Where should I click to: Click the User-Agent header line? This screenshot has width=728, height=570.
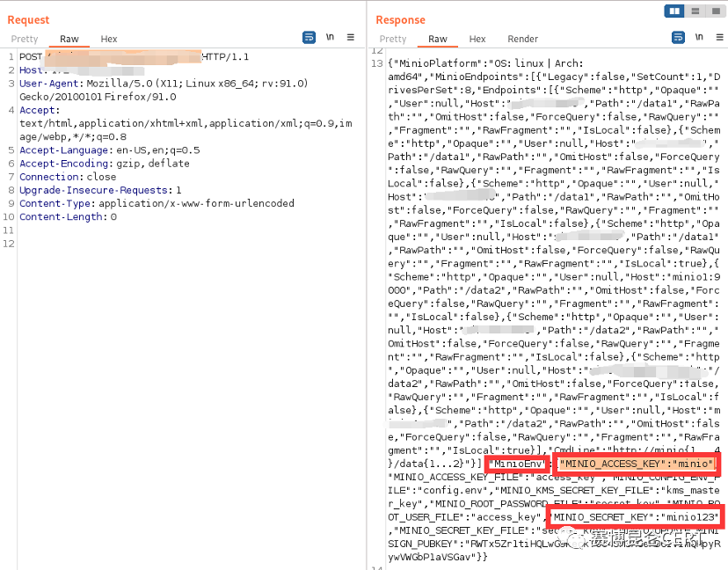(164, 90)
